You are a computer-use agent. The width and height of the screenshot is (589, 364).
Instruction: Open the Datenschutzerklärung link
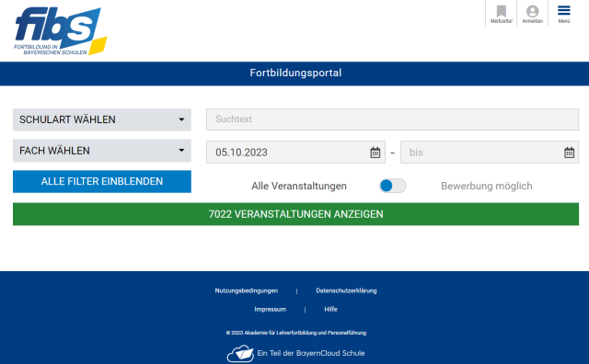[346, 290]
